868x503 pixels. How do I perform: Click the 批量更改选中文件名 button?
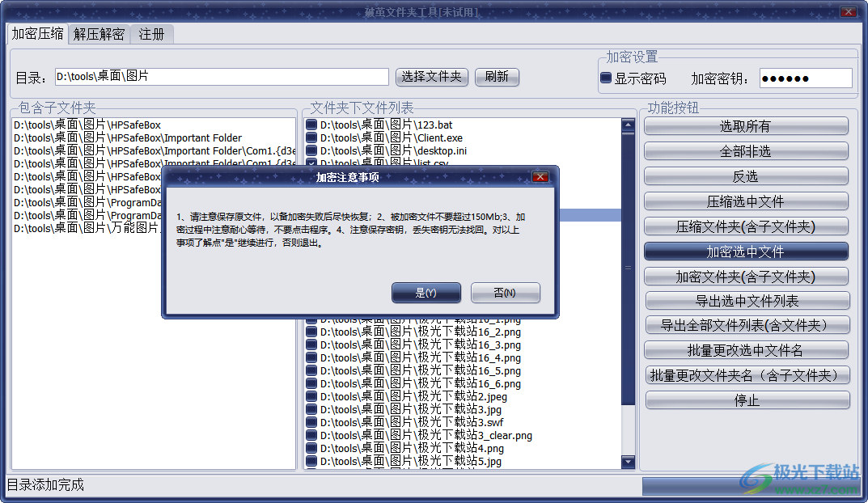click(x=746, y=350)
